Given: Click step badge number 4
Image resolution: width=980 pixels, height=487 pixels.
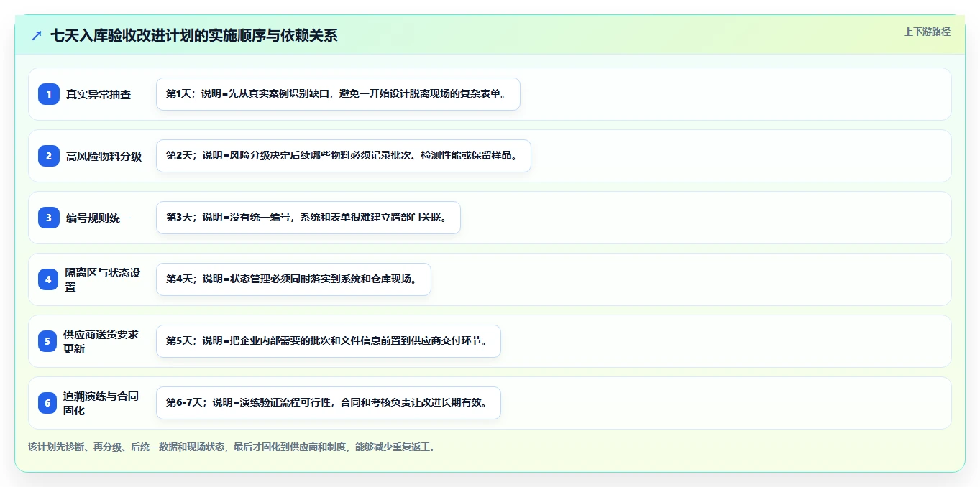Looking at the screenshot, I should (x=48, y=279).
